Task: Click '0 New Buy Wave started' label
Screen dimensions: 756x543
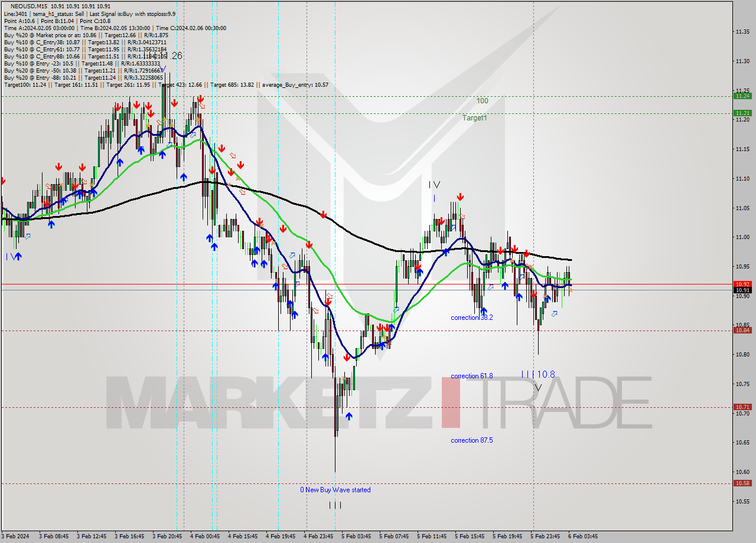Action: [335, 490]
